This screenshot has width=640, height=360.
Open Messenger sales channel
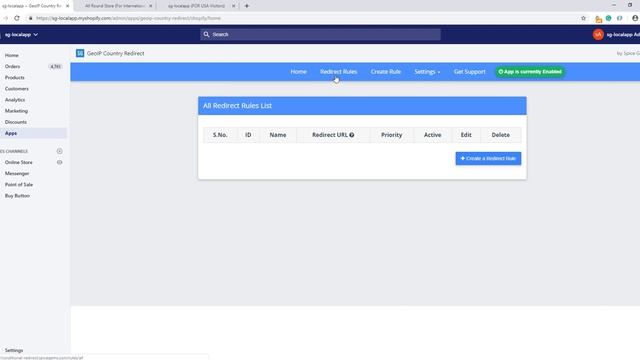pyautogui.click(x=17, y=173)
